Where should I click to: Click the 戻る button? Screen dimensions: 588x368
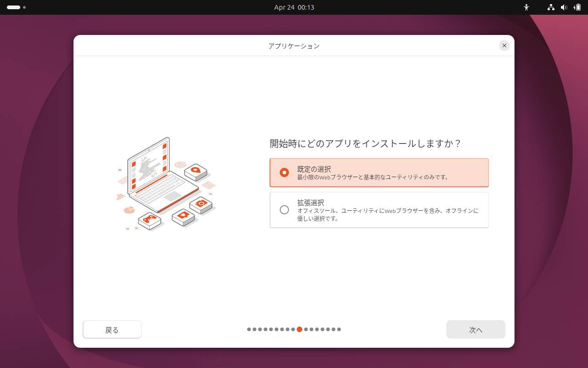[112, 329]
